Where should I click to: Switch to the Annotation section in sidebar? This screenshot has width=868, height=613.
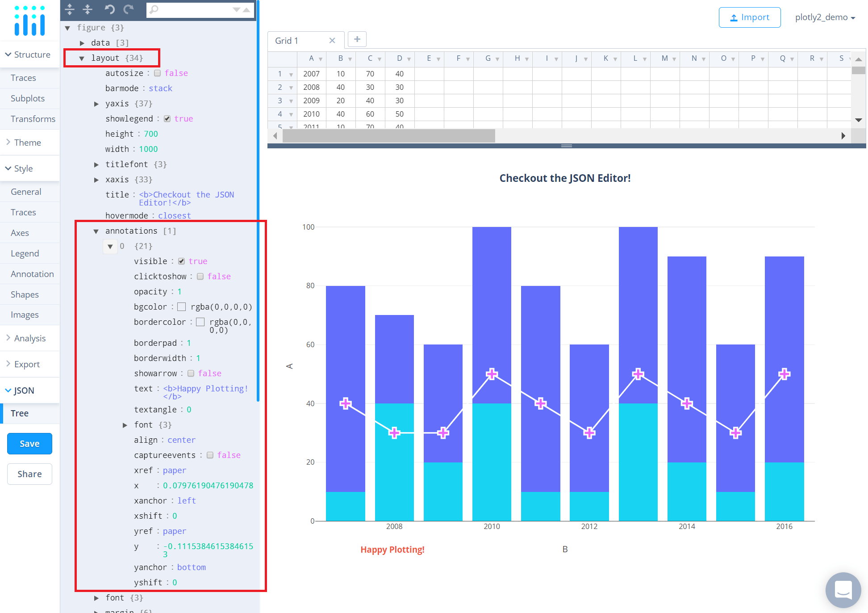point(32,273)
